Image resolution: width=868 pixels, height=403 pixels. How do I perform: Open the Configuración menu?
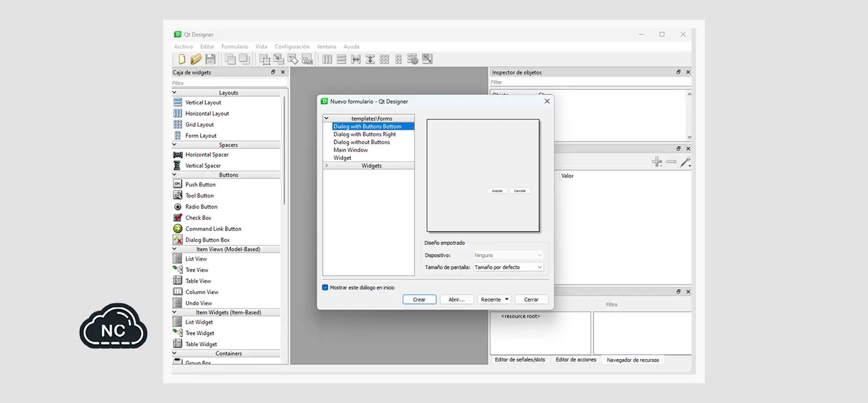pyautogui.click(x=292, y=47)
